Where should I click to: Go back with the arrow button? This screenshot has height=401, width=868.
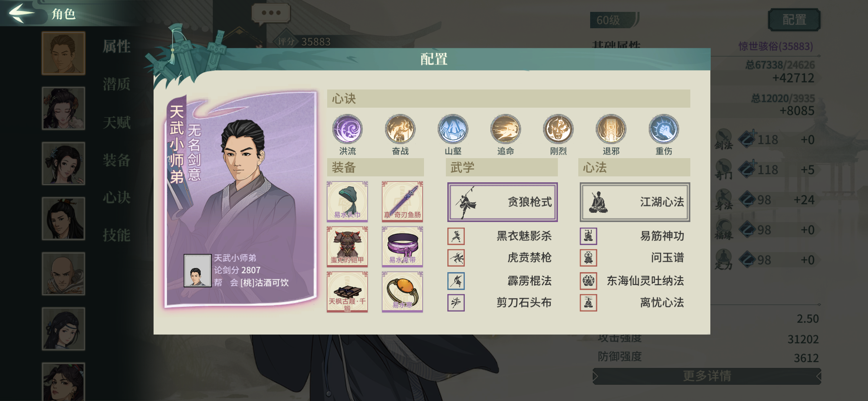coord(22,13)
